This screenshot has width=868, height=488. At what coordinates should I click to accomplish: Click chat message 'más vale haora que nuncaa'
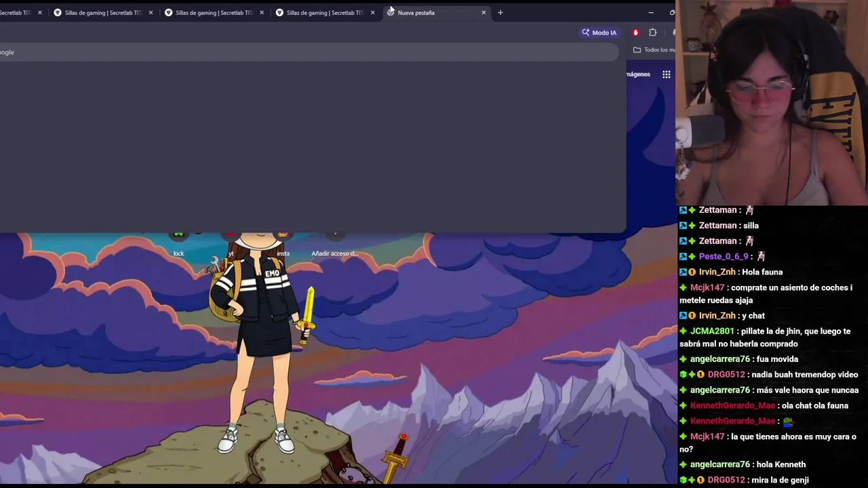coord(808,390)
